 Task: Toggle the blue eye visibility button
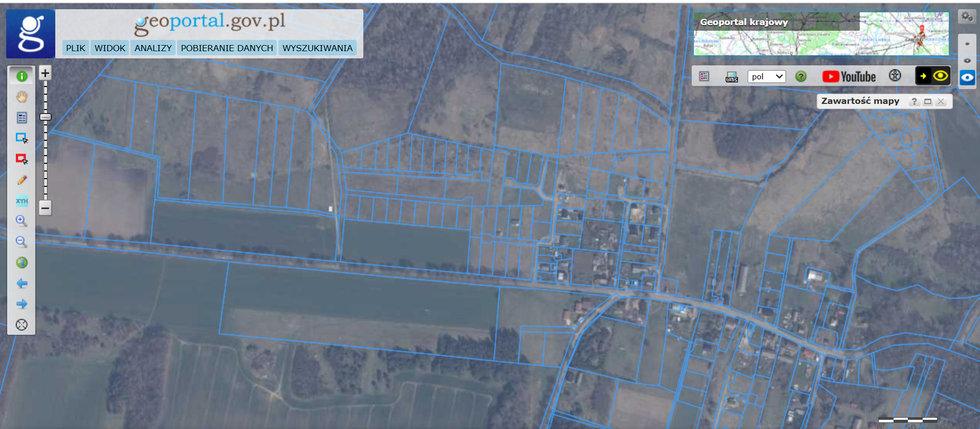[x=967, y=78]
